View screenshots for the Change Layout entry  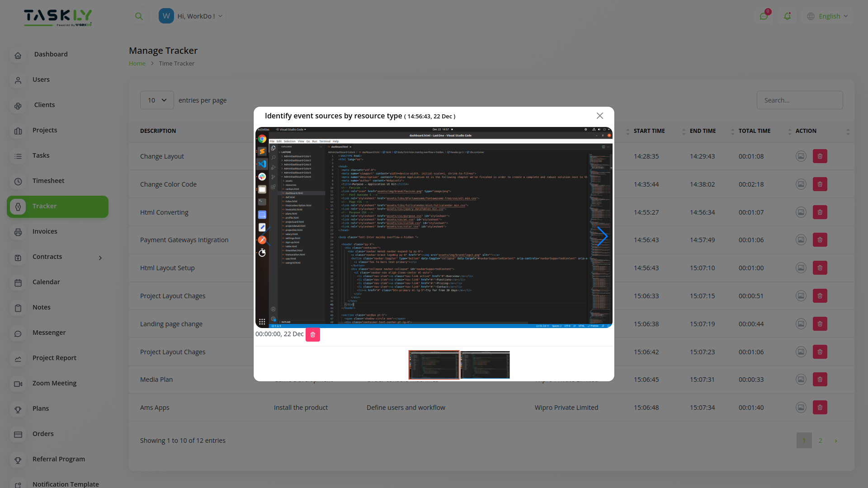tap(801, 156)
